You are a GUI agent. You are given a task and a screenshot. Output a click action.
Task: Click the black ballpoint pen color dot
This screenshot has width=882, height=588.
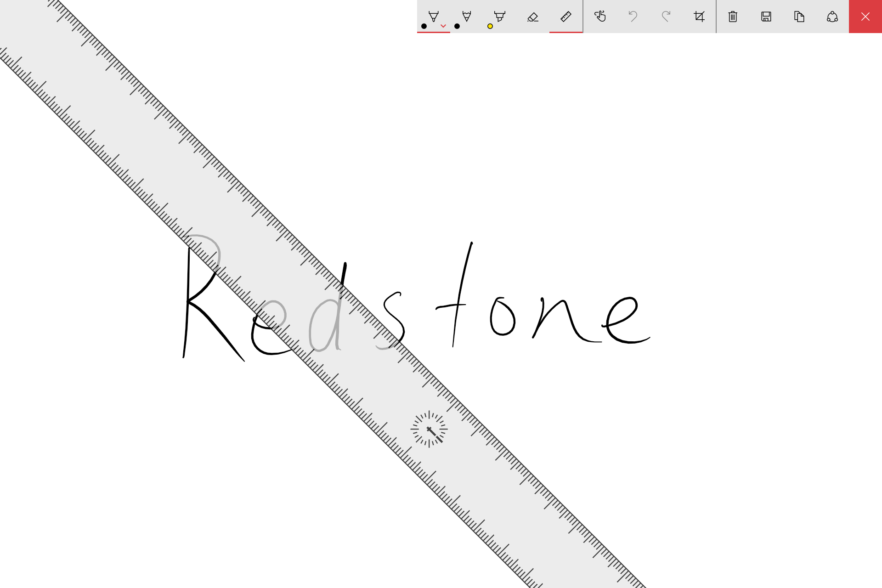tap(424, 26)
